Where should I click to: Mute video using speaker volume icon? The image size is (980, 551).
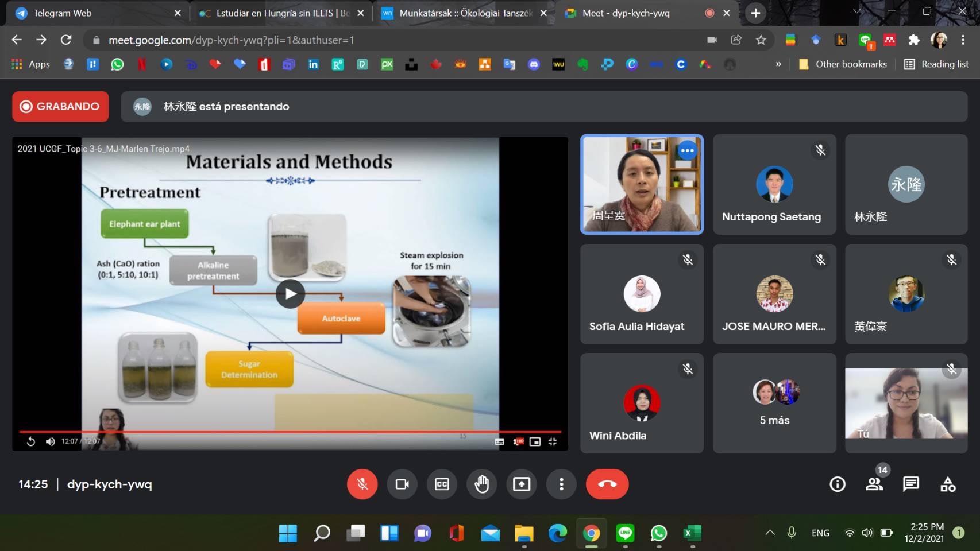click(x=51, y=441)
